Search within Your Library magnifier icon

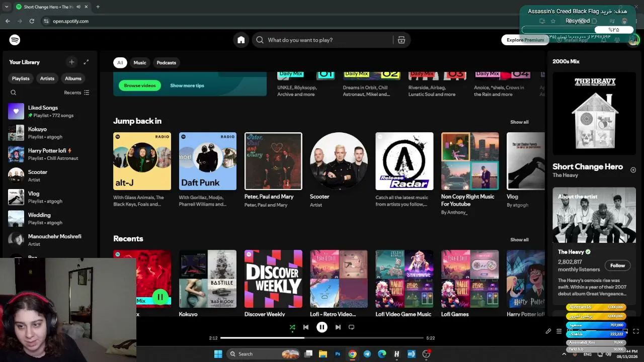[14, 93]
